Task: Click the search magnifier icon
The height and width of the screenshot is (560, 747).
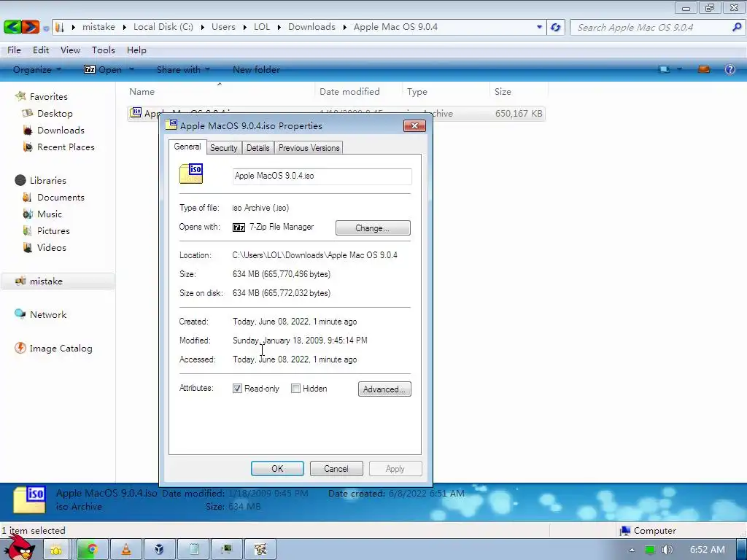Action: (x=737, y=27)
